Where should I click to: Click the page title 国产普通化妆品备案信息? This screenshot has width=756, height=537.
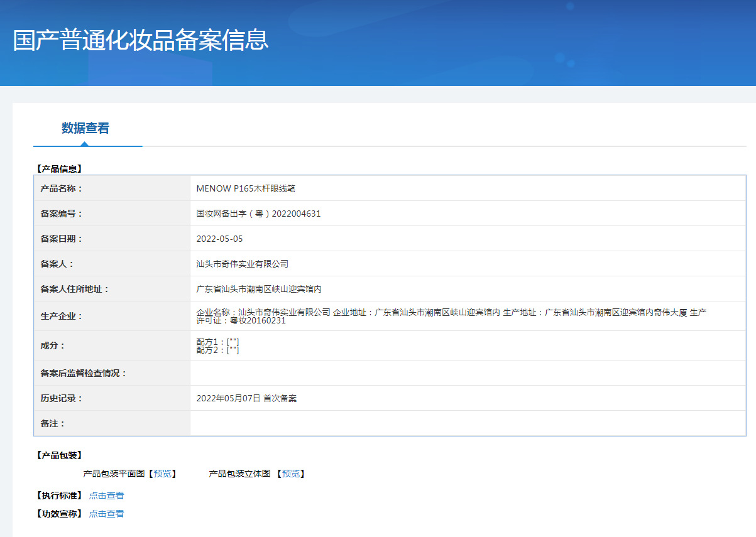(x=141, y=40)
